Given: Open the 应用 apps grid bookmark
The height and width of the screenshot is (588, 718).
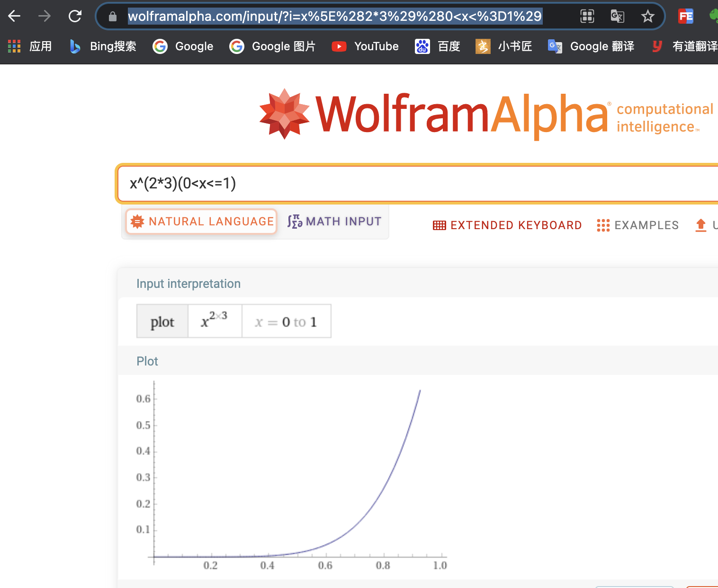Looking at the screenshot, I should 30,46.
